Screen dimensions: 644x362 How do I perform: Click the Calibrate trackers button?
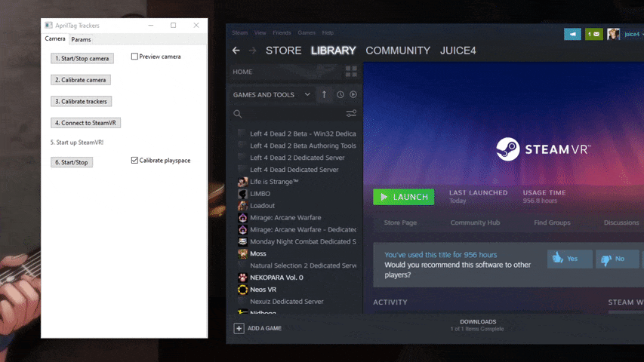[x=81, y=101]
